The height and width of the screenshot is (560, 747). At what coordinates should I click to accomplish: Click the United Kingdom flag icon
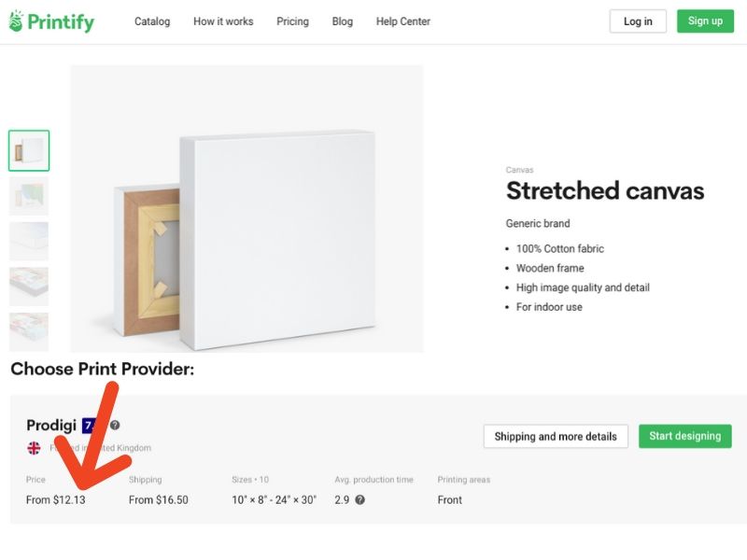[x=34, y=448]
